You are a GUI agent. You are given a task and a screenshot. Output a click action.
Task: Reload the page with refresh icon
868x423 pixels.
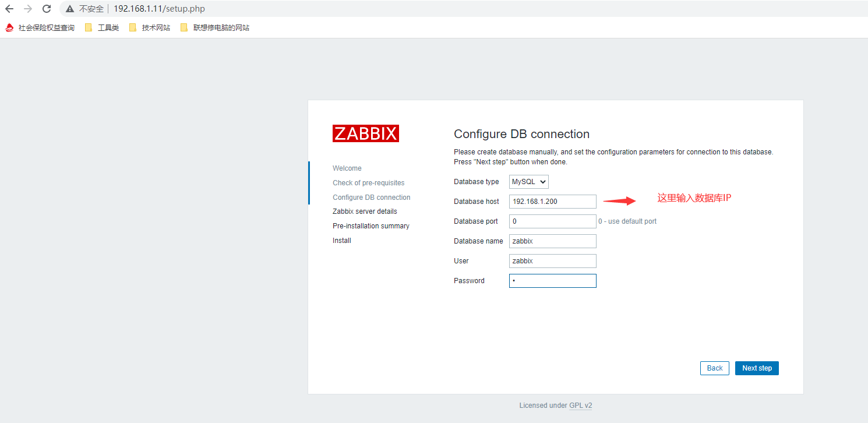[x=47, y=9]
